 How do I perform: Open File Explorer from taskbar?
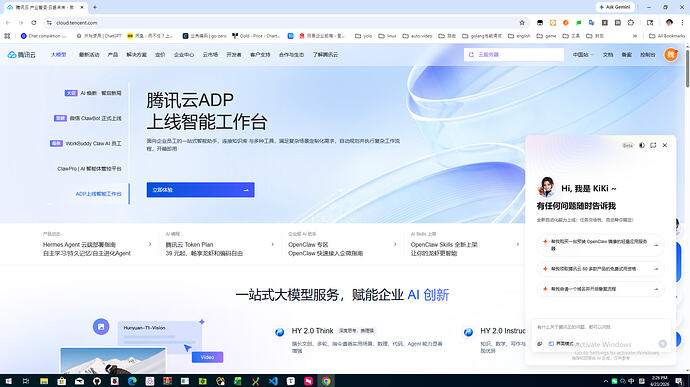tap(44, 381)
